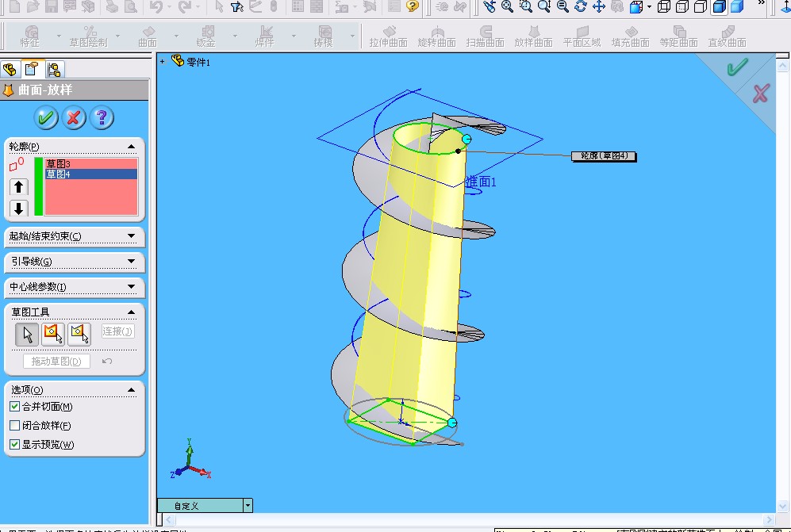
Task: Click 零件1 part name in viewport
Action: click(x=198, y=62)
